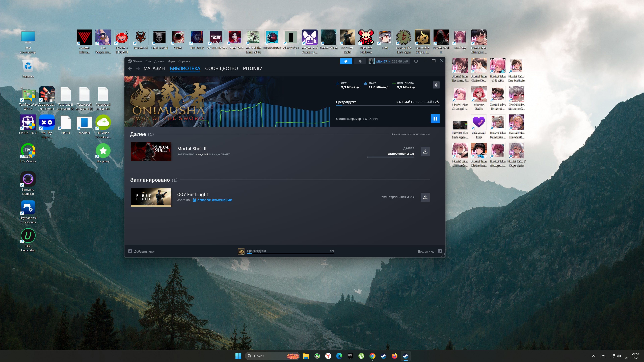Click the Mortal Shell II progress bar
This screenshot has height=362, width=644.
(391, 157)
